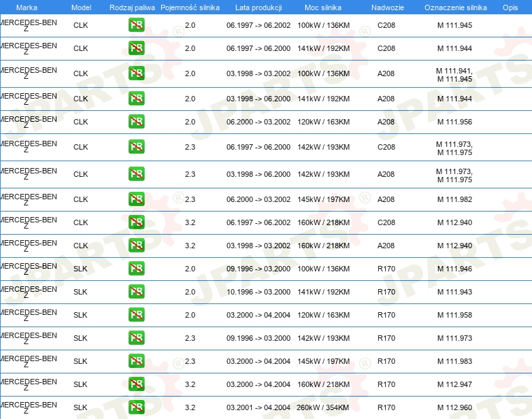The width and height of the screenshot is (532, 419).
Task: Click the fuel icon in the M 111.982 row
Action: (x=136, y=199)
